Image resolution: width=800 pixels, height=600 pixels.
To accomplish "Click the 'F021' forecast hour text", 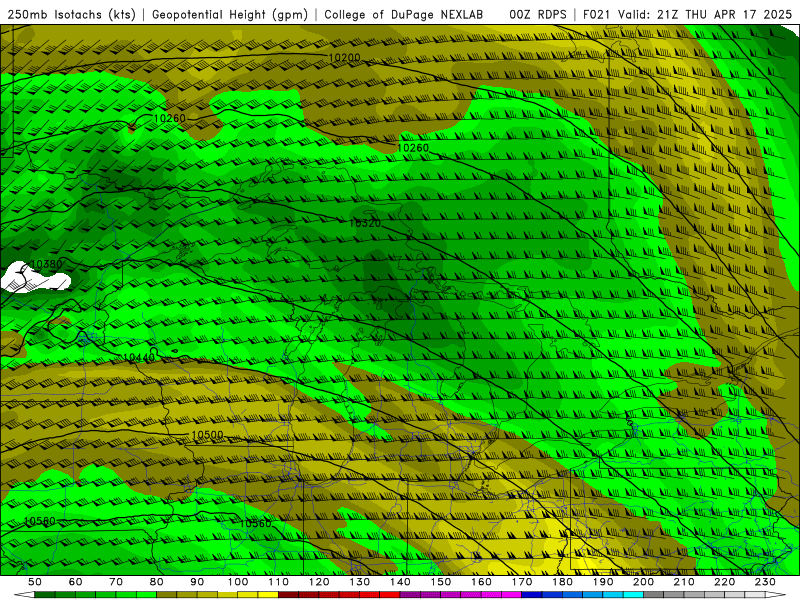I will tap(596, 14).
